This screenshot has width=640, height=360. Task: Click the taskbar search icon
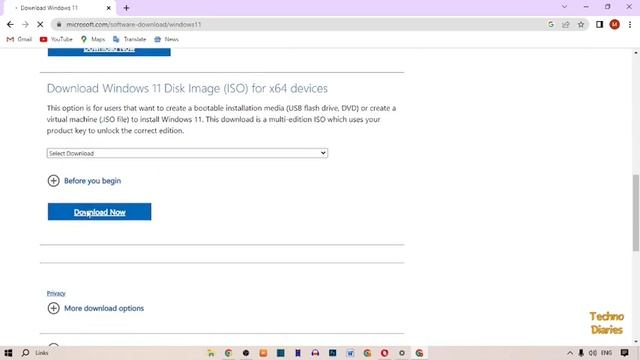click(25, 353)
